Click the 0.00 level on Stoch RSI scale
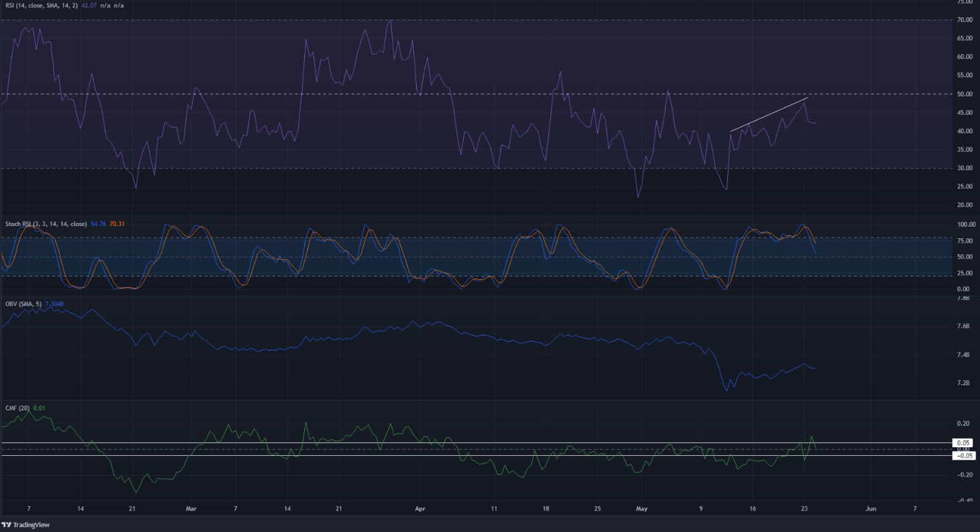Screen dimensions: 980x532 point(963,289)
